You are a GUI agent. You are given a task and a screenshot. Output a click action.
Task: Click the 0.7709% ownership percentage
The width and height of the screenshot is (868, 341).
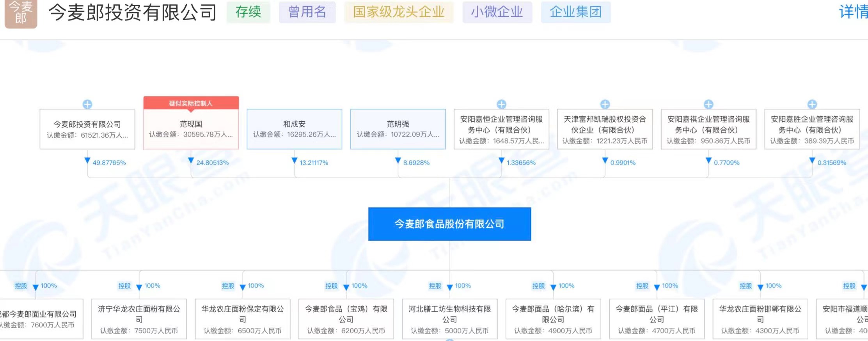[727, 163]
